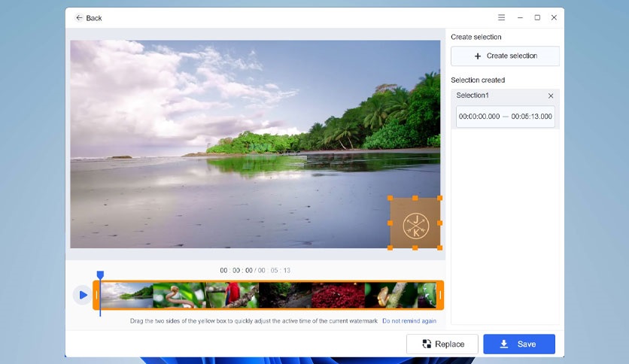Click the download icon on Save button
Image resolution: width=629 pixels, height=364 pixels.
(504, 344)
